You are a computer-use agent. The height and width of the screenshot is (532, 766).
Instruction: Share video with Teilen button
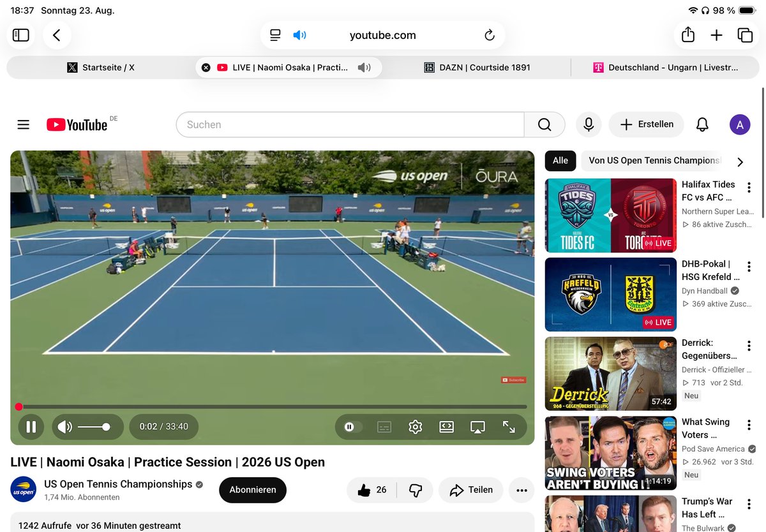[x=471, y=490]
